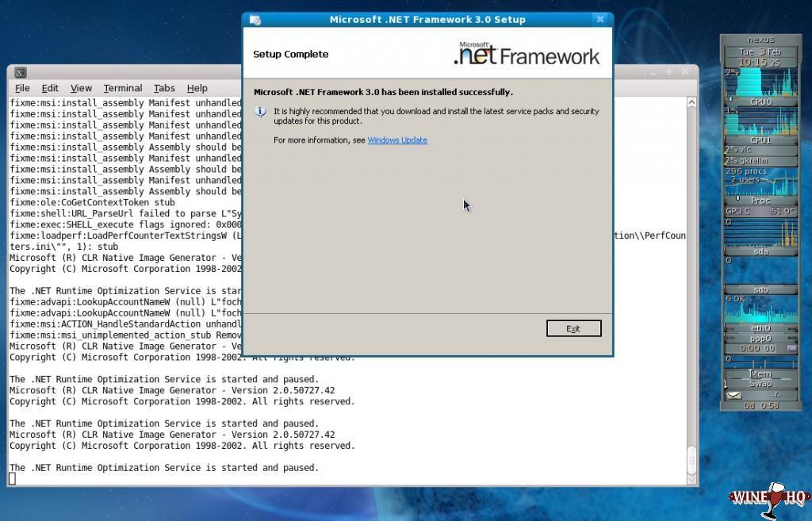Open the Terminal menu
The width and height of the screenshot is (812, 521).
pos(123,88)
